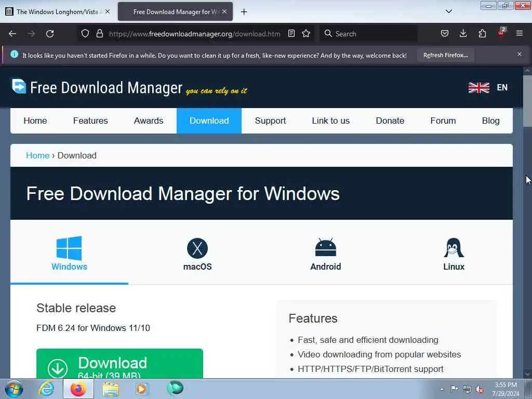Go to the Awards page

click(x=149, y=121)
